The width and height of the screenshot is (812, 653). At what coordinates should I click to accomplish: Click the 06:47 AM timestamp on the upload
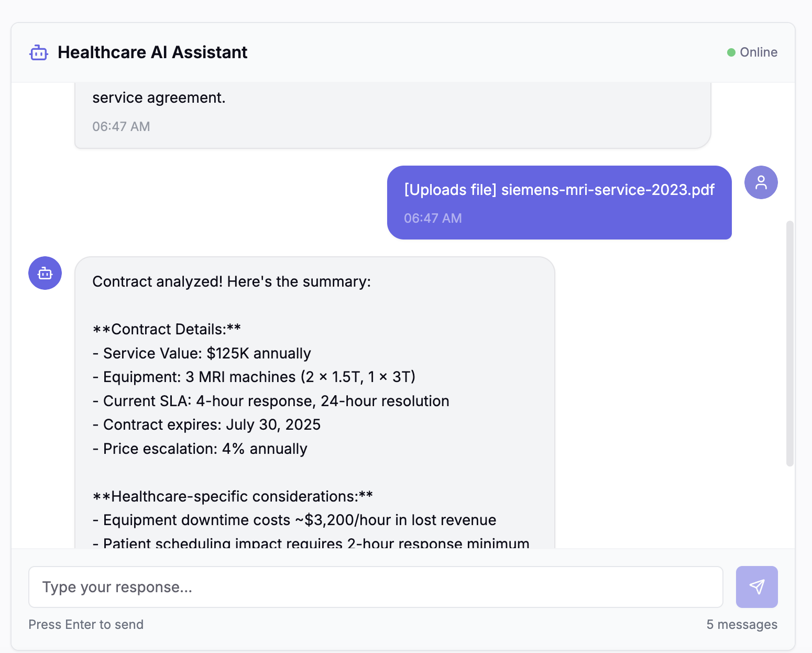(433, 217)
